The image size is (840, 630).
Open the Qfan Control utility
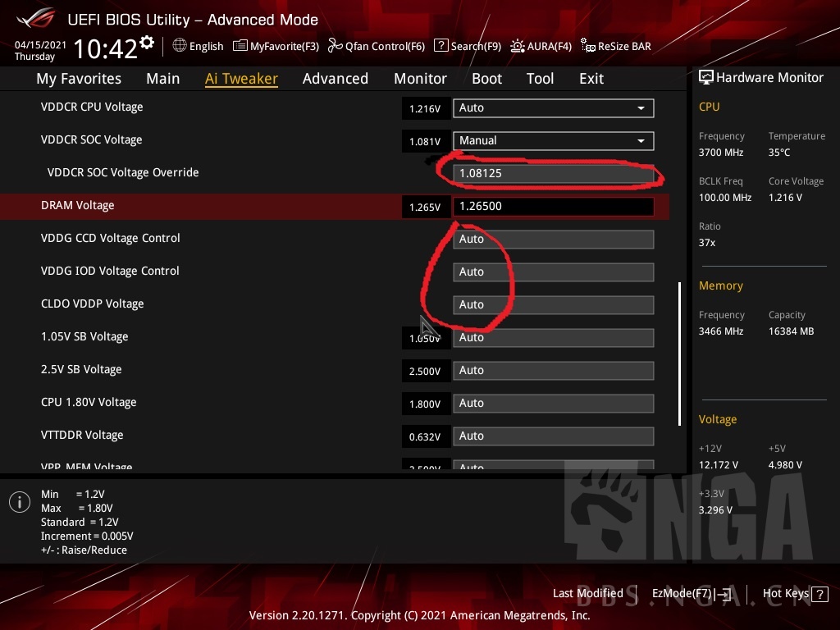[x=377, y=46]
